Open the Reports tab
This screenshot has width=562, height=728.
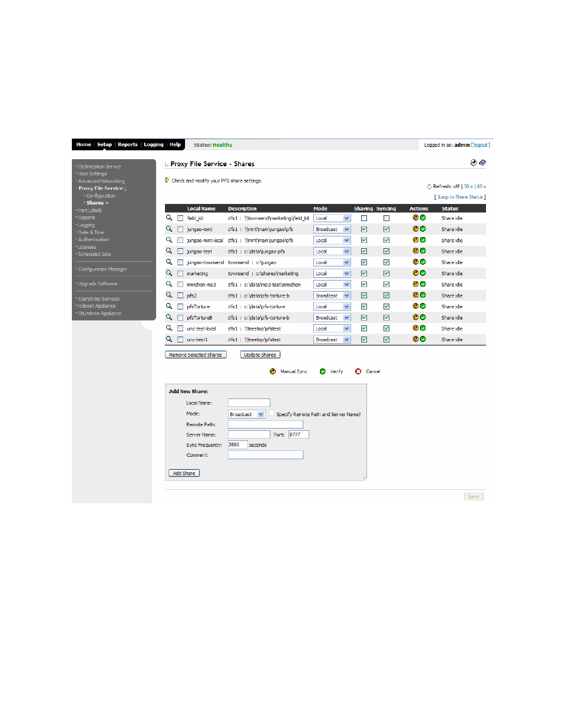point(127,144)
